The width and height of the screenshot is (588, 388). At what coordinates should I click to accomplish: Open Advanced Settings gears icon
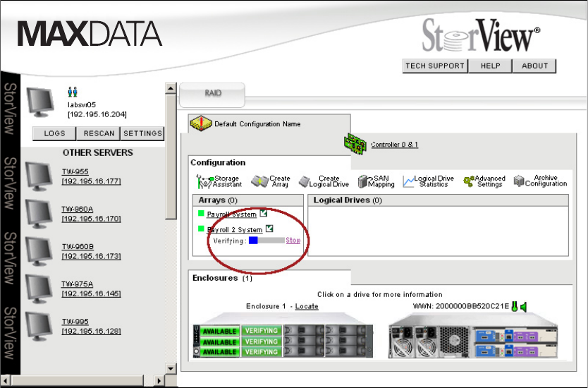pyautogui.click(x=469, y=181)
